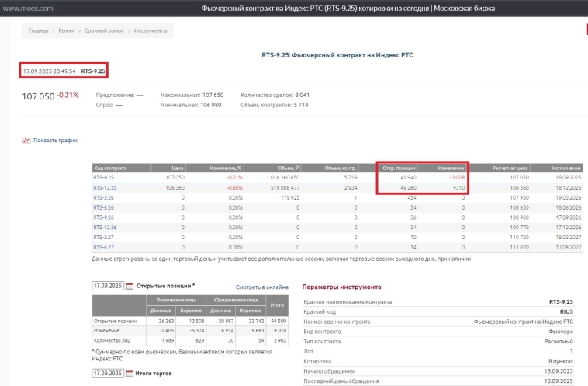Click the Открытые позиции date field
Screen dimensions: 588x386
point(107,286)
